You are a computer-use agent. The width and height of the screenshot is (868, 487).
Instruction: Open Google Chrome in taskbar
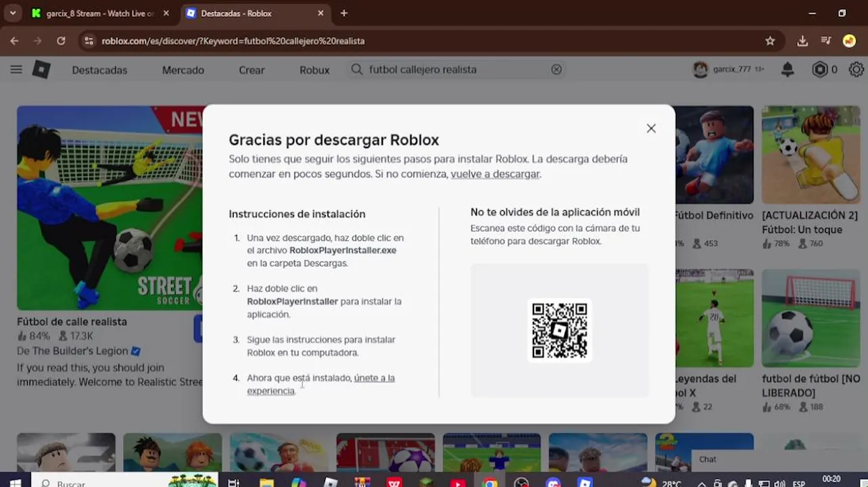(x=490, y=482)
